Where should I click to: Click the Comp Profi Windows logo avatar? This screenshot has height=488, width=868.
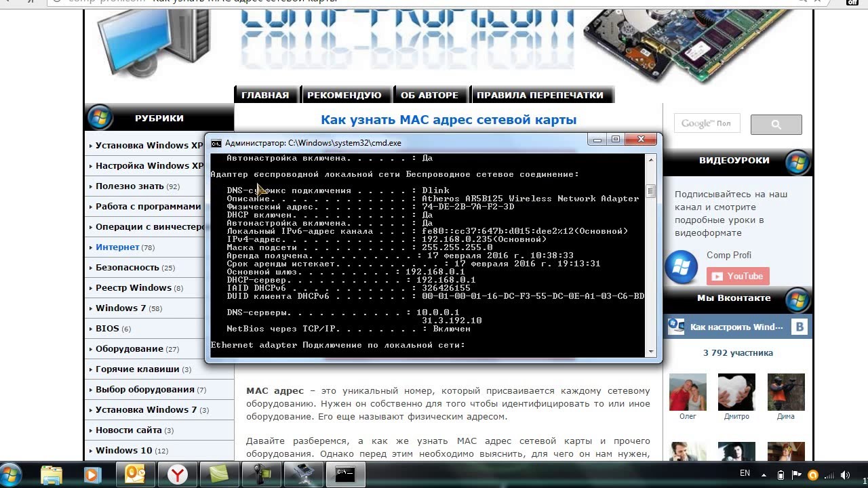[682, 266]
